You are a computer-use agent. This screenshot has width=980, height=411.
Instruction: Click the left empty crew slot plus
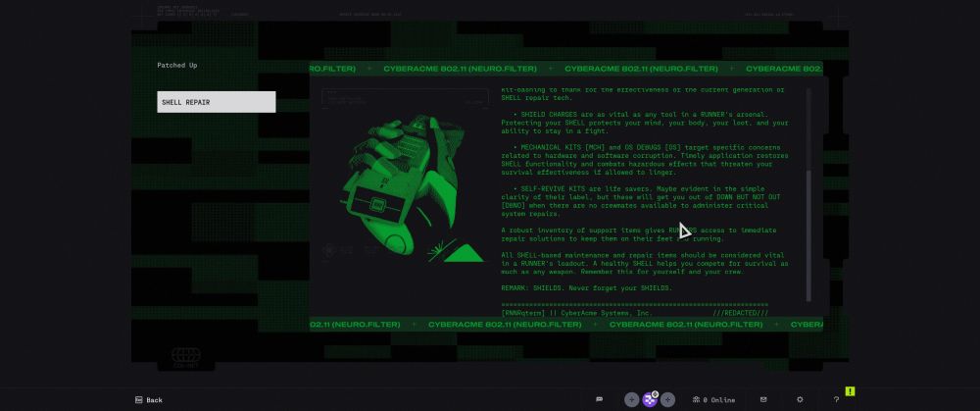[x=631, y=400]
